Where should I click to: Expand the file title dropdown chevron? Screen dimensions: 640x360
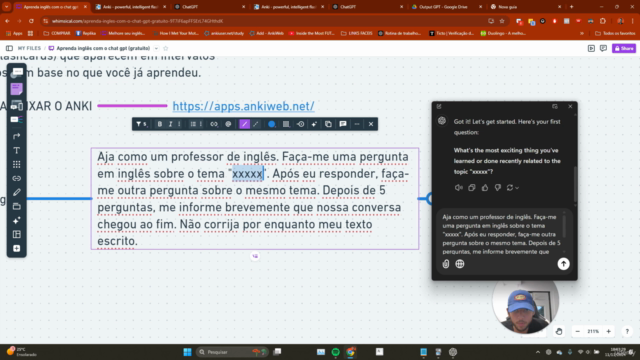click(156, 48)
